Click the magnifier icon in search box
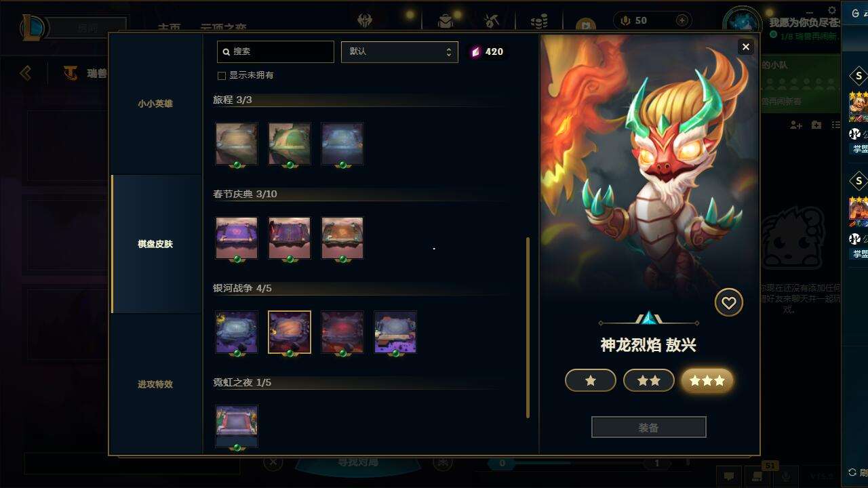868x488 pixels. [x=226, y=52]
